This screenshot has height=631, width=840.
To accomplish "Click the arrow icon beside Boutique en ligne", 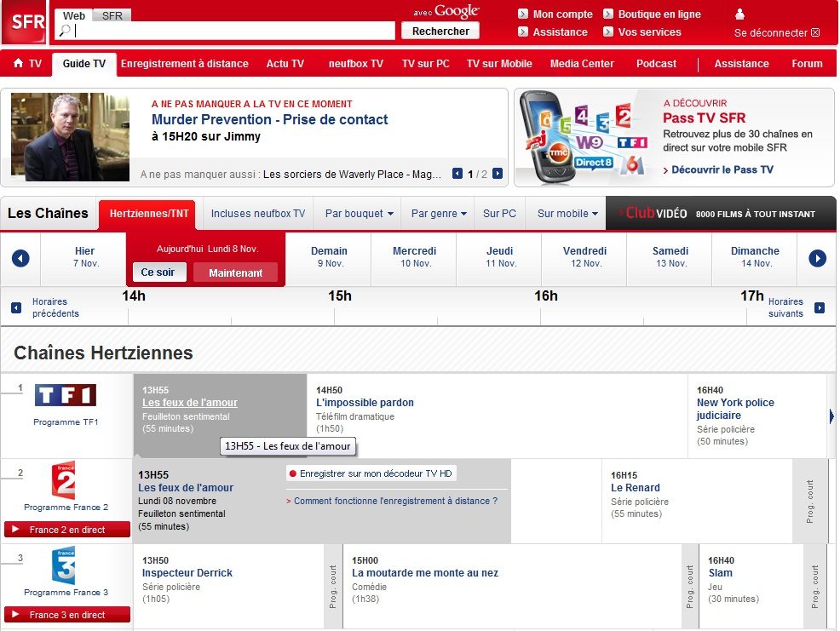I will [x=608, y=14].
